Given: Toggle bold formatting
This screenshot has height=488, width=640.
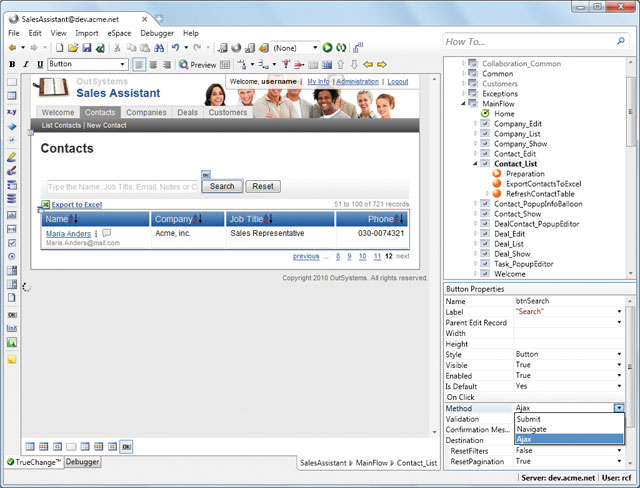Looking at the screenshot, I should coord(12,64).
